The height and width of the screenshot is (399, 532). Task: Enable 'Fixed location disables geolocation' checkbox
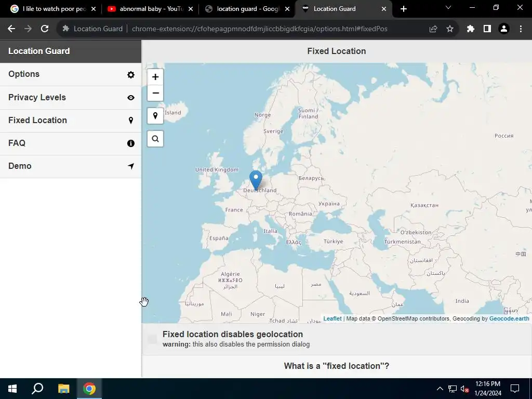point(152,339)
